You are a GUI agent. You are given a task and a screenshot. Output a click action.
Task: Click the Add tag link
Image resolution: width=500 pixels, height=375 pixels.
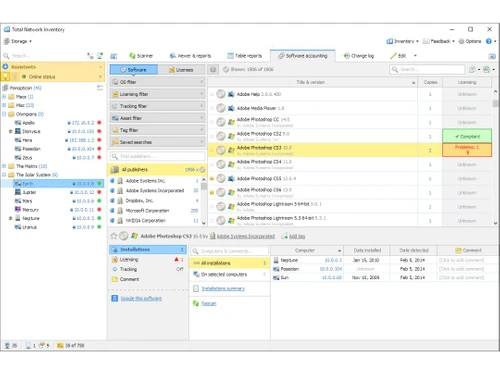tap(297, 236)
